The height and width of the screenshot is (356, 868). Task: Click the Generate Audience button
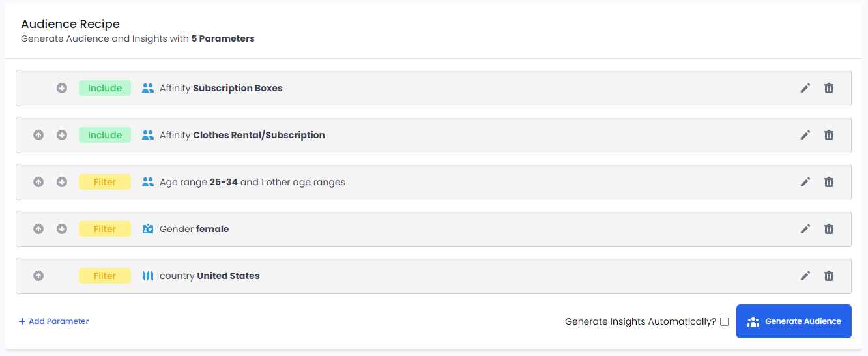click(794, 321)
